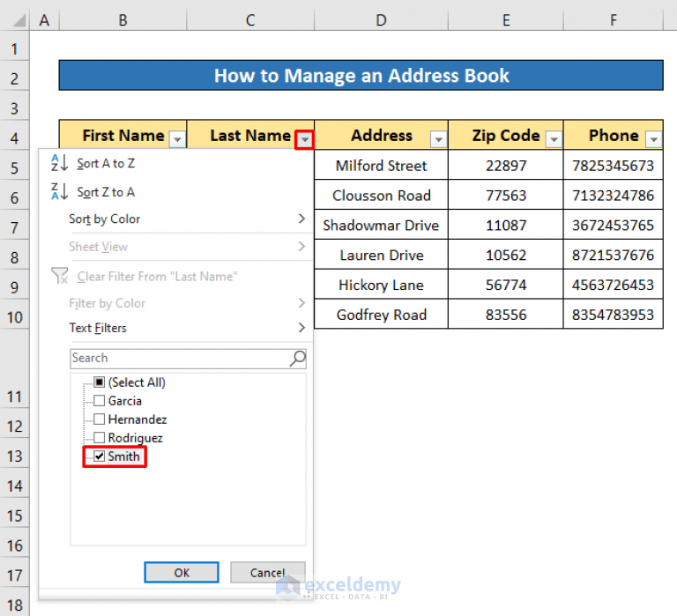Select the entire sheet corner triangle
This screenshot has height=616, width=677.
(19, 20)
